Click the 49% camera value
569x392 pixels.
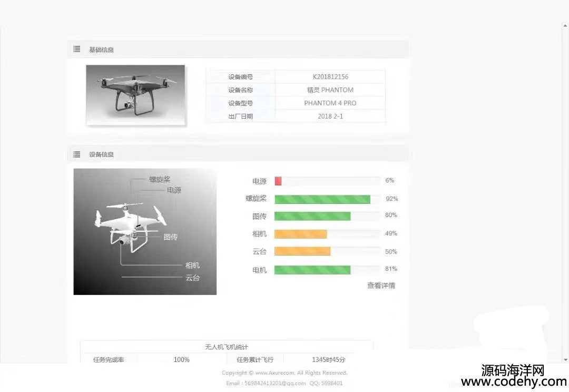[x=391, y=233]
